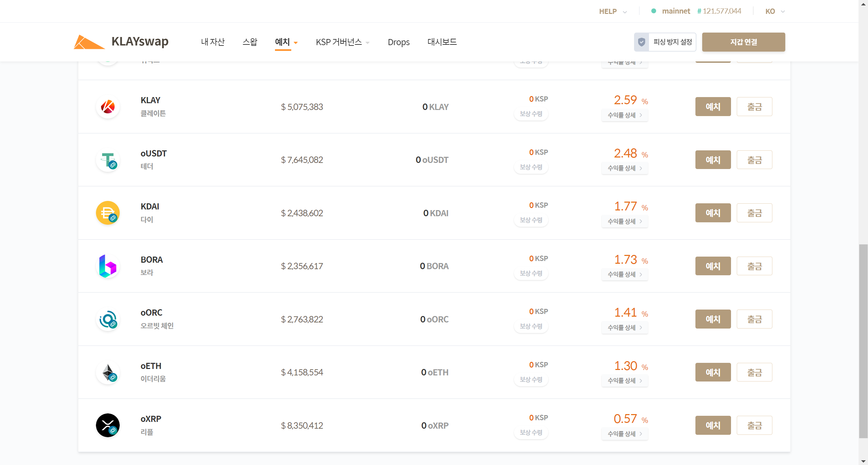Click the KDAI token icon
This screenshot has height=465, width=868.
[x=108, y=213]
